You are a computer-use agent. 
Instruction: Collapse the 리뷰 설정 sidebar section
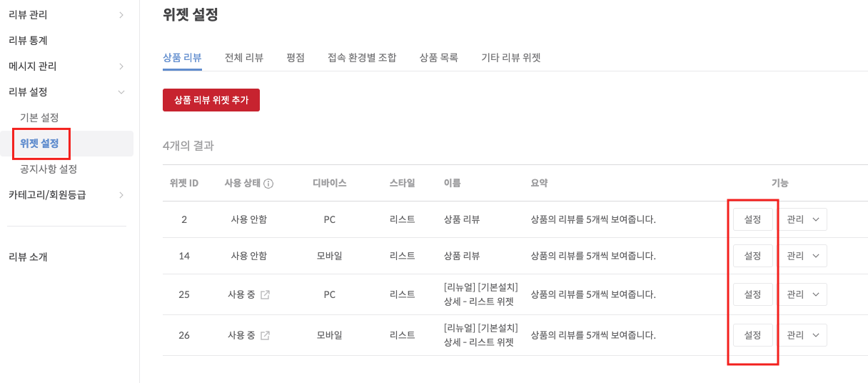[121, 92]
